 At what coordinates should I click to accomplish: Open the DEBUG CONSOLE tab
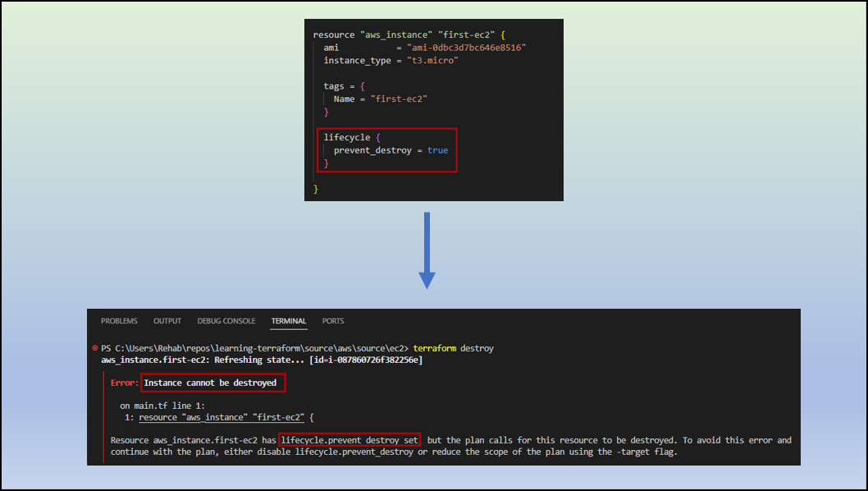tap(226, 320)
